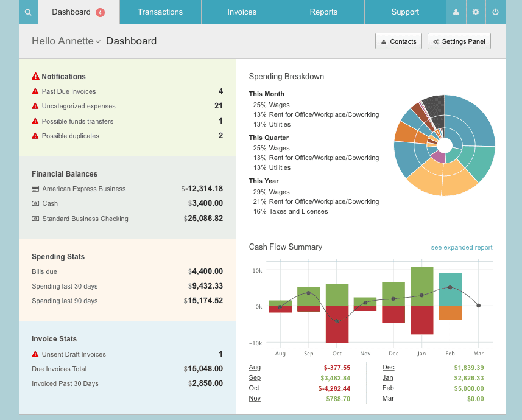Image resolution: width=522 pixels, height=420 pixels.
Task: Click the Possible funds transfers warning icon
Action: point(35,121)
